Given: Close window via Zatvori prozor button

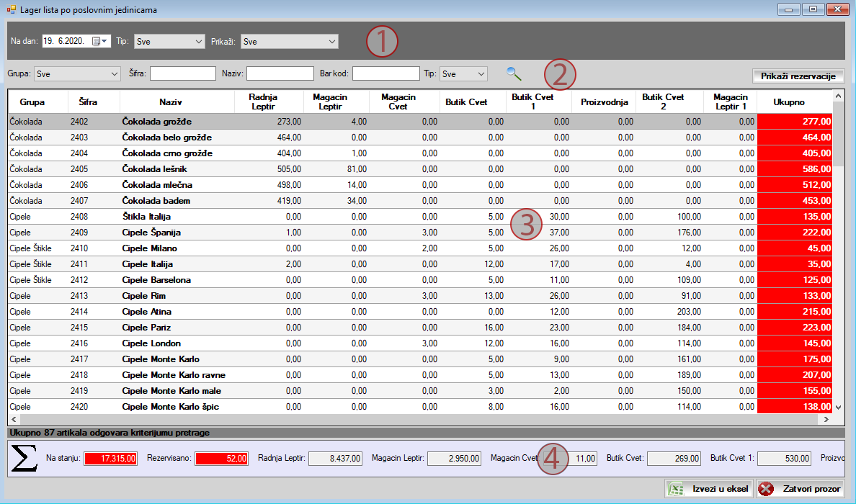Looking at the screenshot, I should tap(801, 489).
